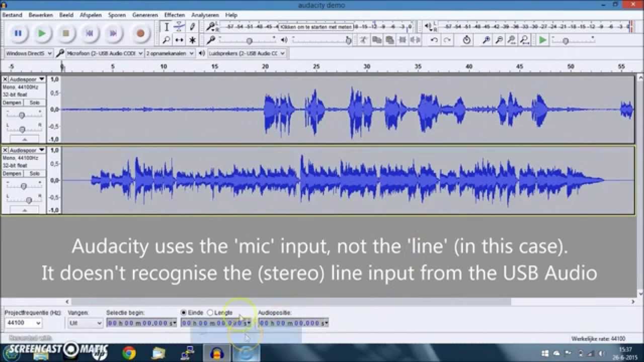Open Google Chrome from the taskbar

(129, 353)
